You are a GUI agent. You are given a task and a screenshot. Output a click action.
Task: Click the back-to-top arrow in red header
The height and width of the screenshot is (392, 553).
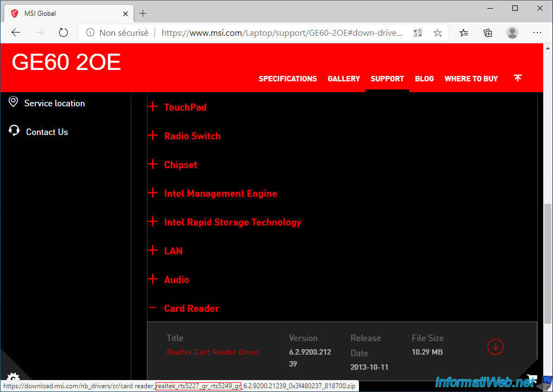point(517,78)
